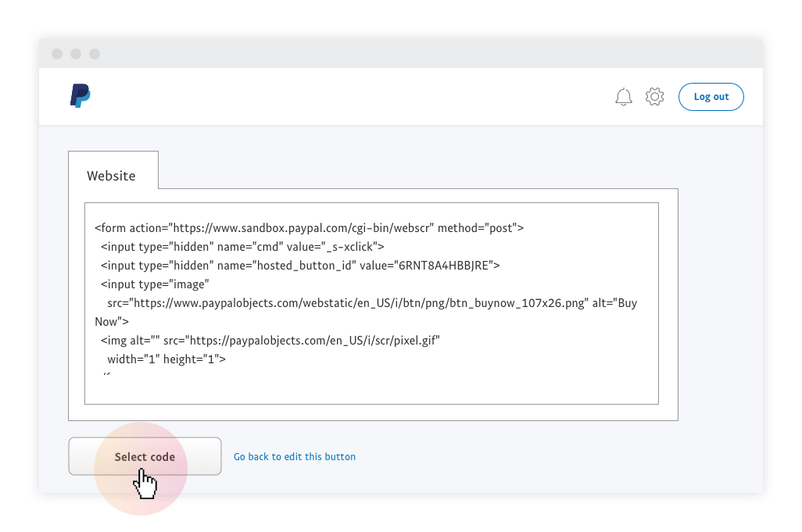This screenshot has width=802, height=532.
Task: Open the settings gear
Action: pyautogui.click(x=654, y=97)
